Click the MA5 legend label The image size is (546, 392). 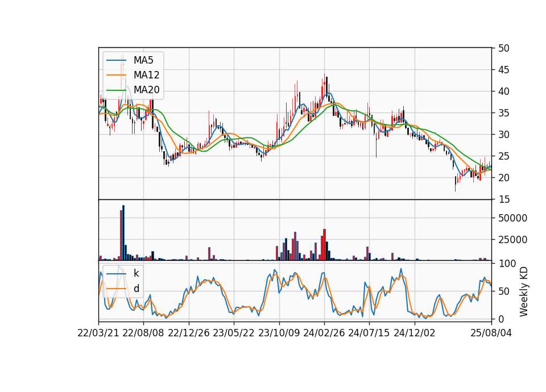[x=143, y=60]
